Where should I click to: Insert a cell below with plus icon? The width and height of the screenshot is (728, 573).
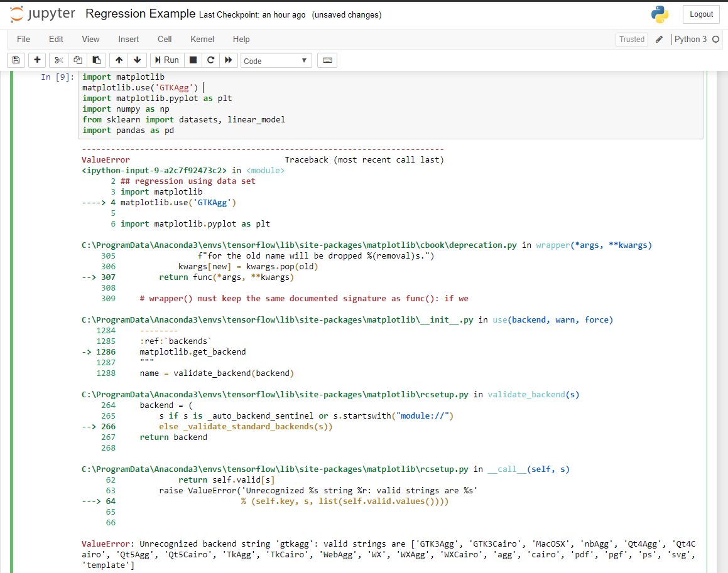pos(37,60)
